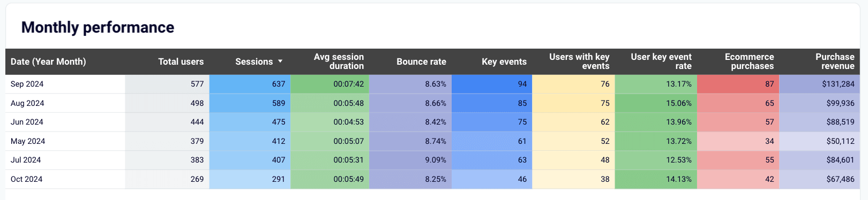Click the Oct 2024 row label
Viewport: 868px width, 200px height.
tap(26, 179)
